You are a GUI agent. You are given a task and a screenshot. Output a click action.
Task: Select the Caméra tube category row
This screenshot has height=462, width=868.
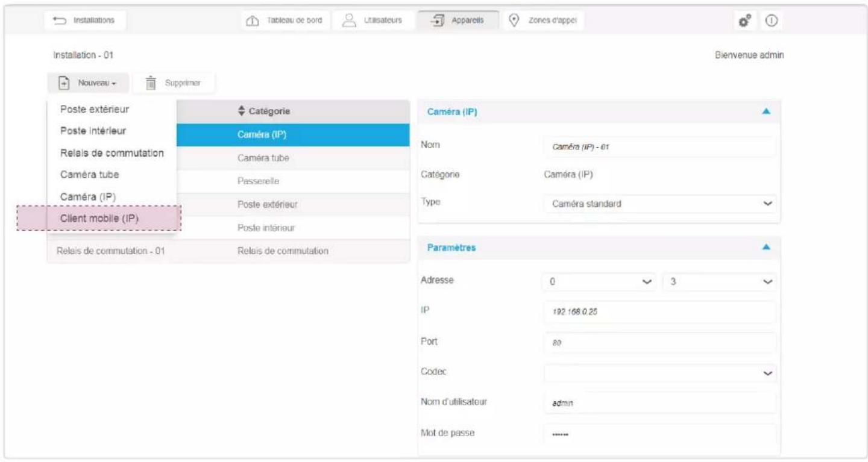[x=293, y=158]
